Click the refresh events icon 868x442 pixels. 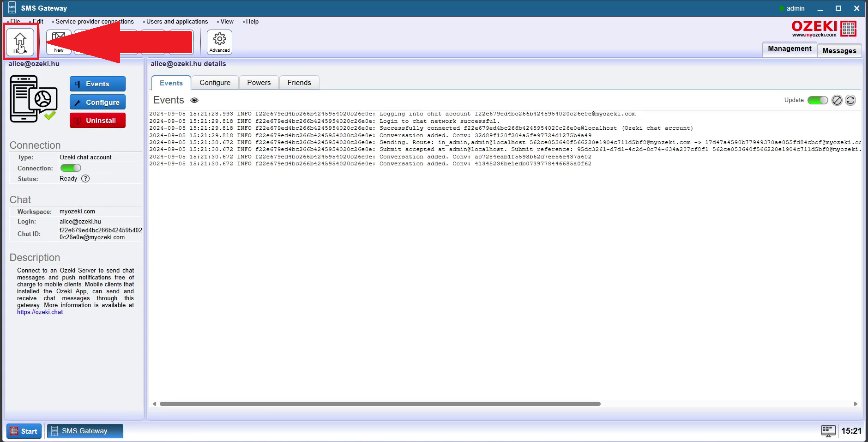coord(850,100)
